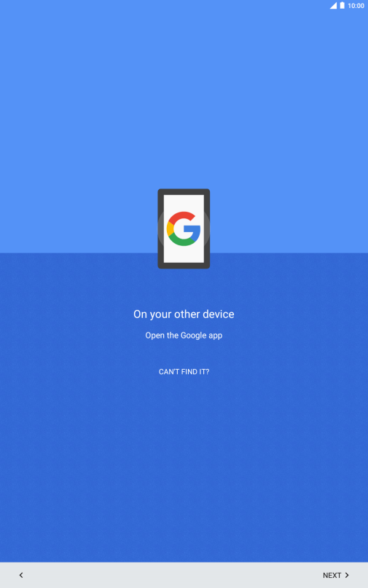Tap the battery status icon

(342, 6)
